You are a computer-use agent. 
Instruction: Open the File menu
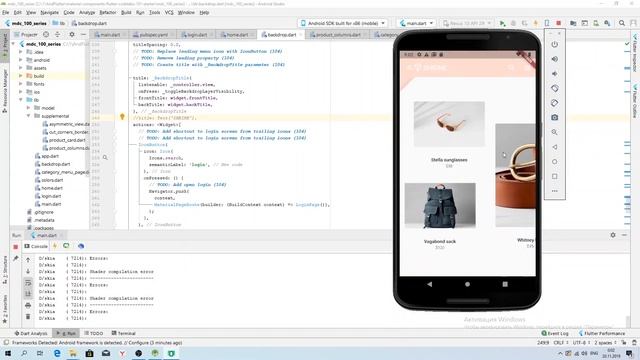point(6,13)
